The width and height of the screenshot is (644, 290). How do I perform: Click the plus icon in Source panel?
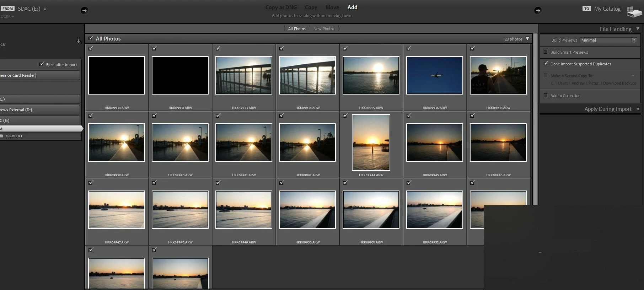click(79, 42)
